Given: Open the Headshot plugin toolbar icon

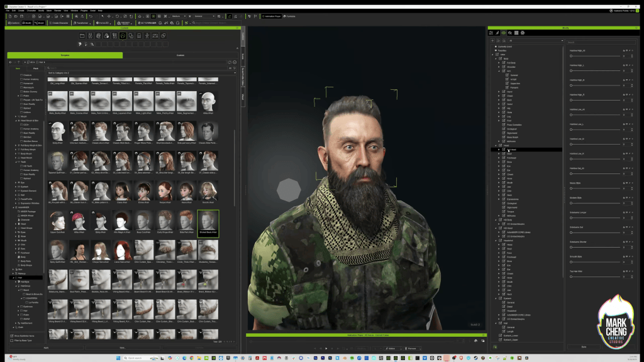Looking at the screenshot, I should point(125,23).
